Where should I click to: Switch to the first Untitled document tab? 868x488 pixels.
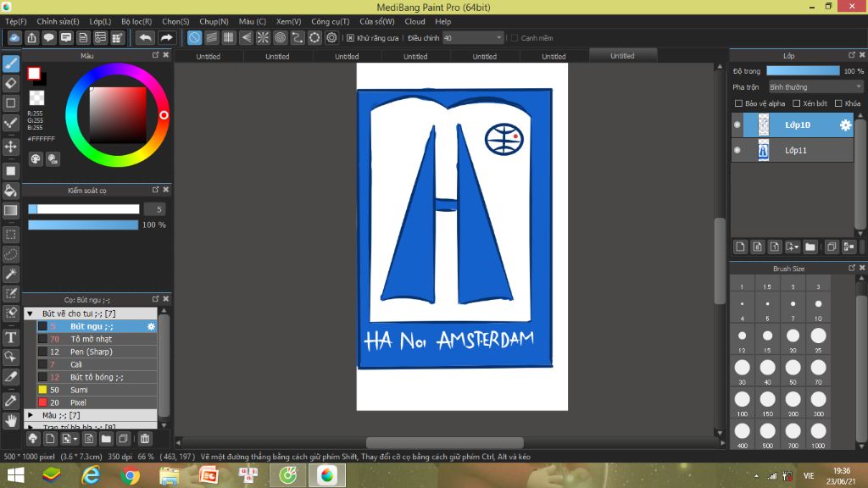coord(208,57)
